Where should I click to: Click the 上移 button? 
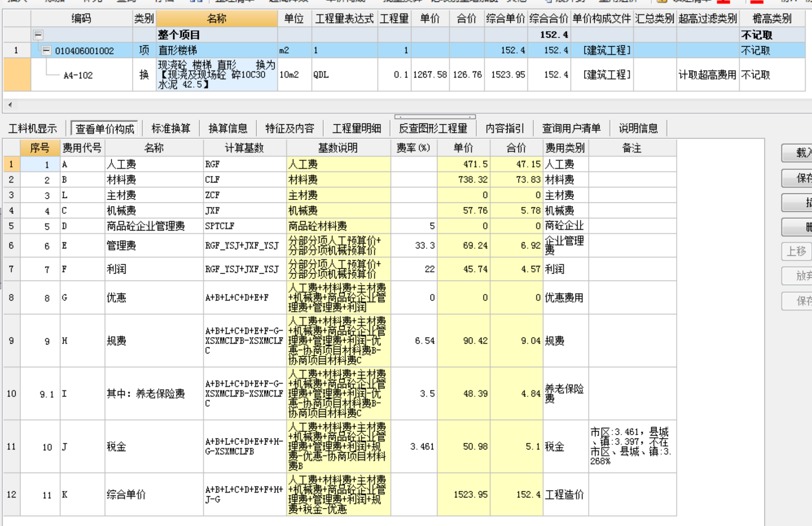797,251
